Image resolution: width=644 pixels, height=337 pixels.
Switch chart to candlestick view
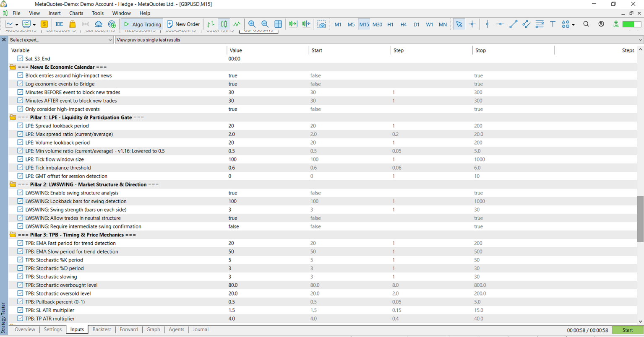pos(224,24)
